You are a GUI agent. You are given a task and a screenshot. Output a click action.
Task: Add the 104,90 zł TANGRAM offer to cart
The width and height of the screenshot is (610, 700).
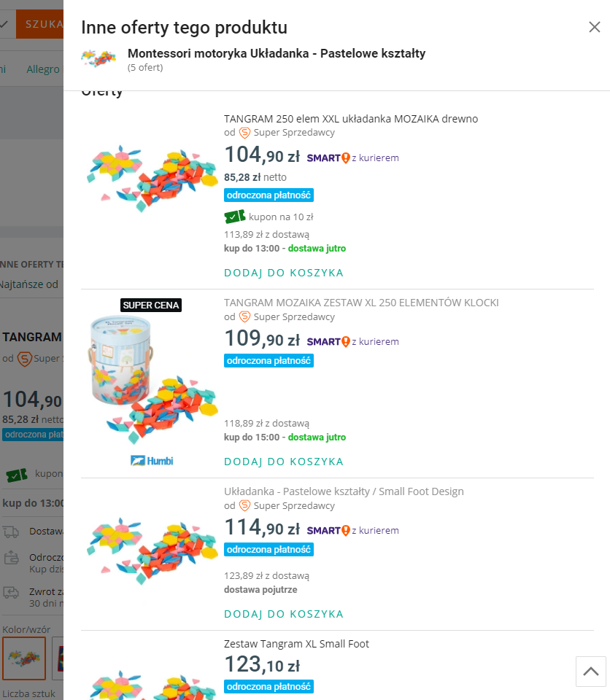point(283,273)
